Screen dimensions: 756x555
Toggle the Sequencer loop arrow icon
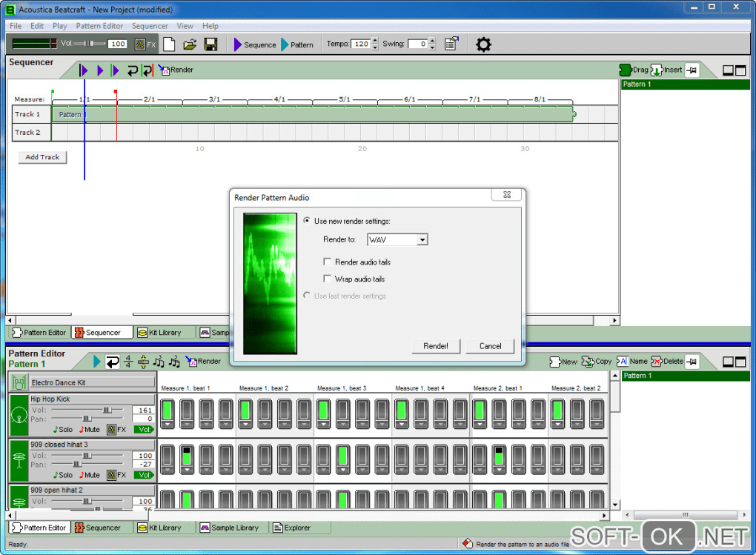(133, 71)
